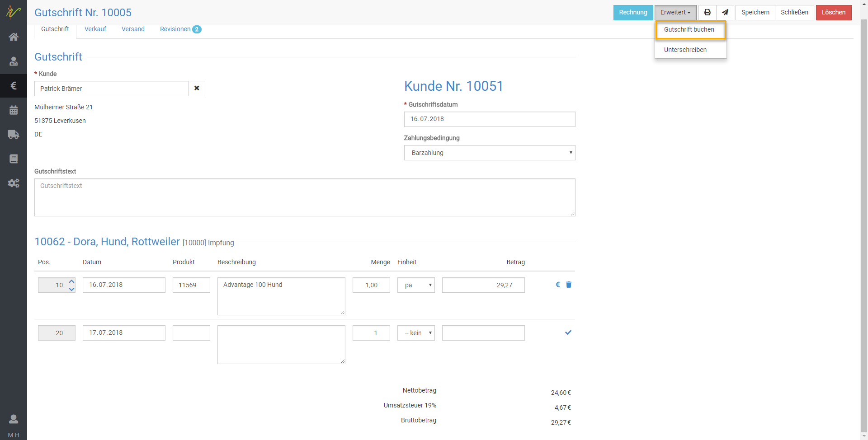Open settings gears in the sidebar
868x440 pixels.
[14, 183]
